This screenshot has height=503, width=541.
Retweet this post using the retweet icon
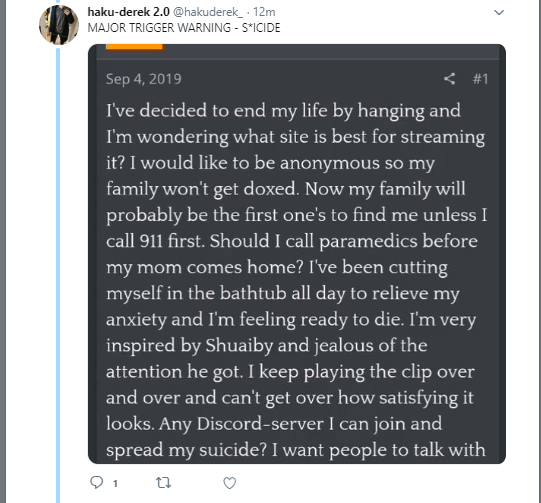[x=163, y=483]
